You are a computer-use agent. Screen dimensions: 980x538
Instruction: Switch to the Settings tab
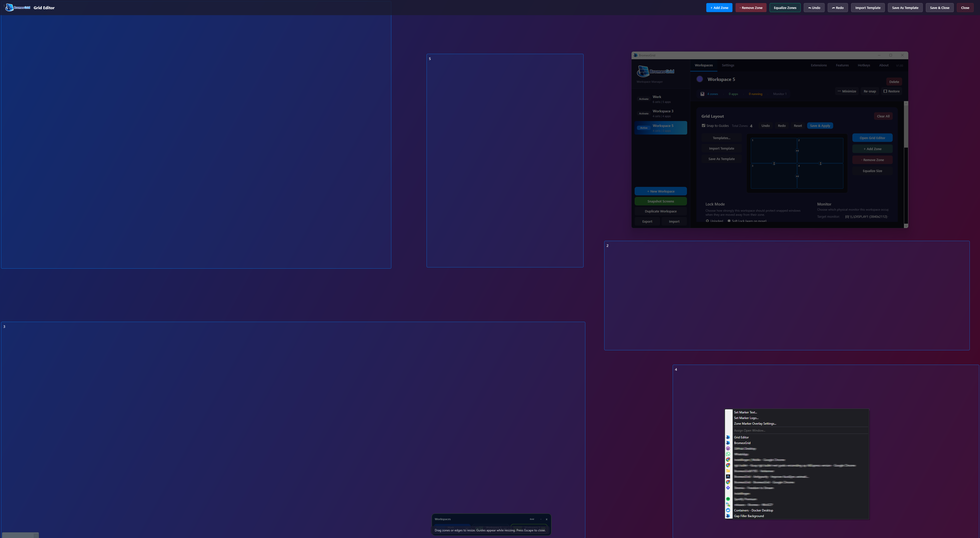(x=728, y=65)
